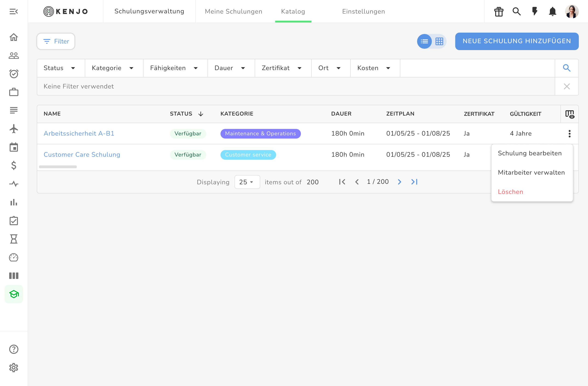Screen dimensions: 588x386
Task: Switch to list view toggle
Action: (424, 41)
